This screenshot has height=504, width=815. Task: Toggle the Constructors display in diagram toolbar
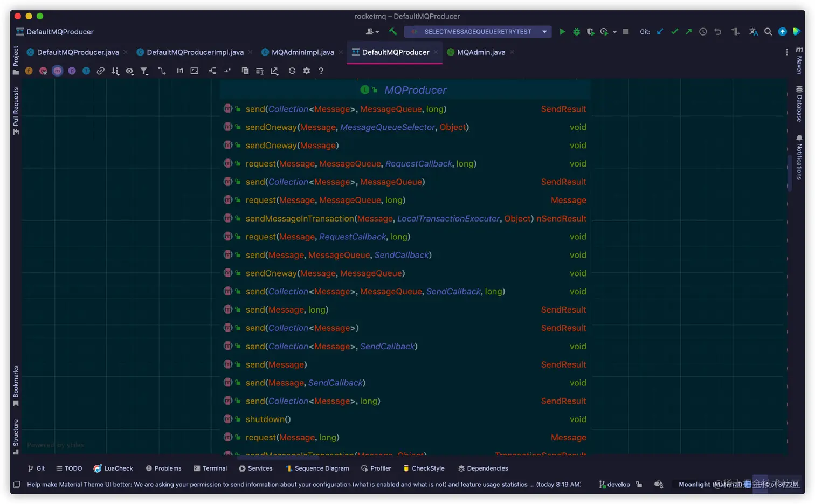[x=43, y=71]
